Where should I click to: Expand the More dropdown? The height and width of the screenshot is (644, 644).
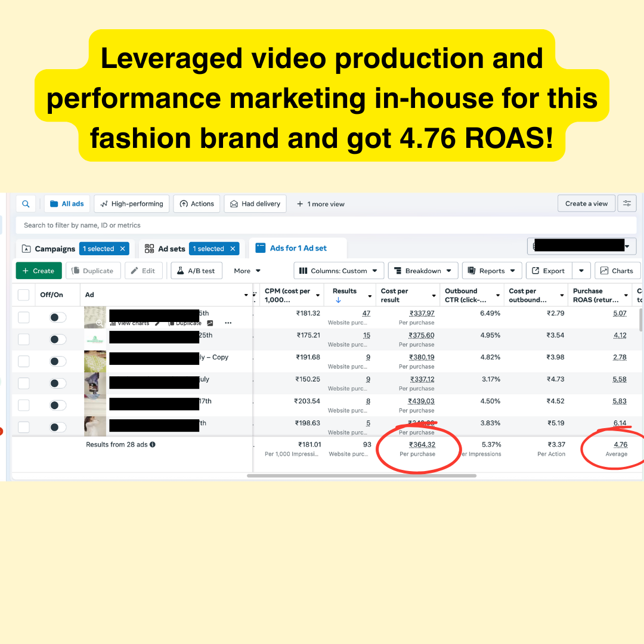click(x=247, y=271)
